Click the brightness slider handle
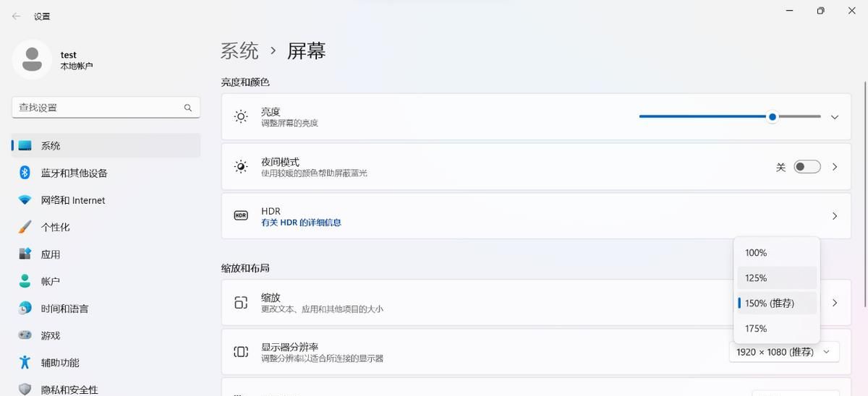 [x=773, y=116]
